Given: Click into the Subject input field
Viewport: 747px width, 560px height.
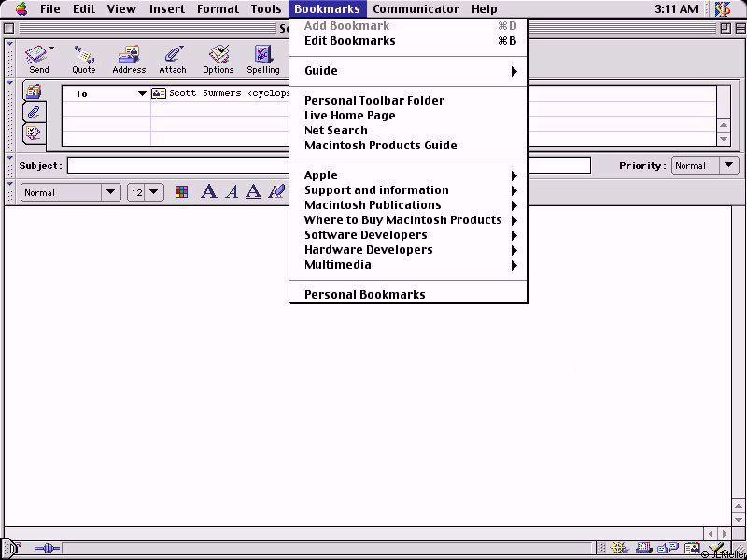Looking at the screenshot, I should (x=329, y=166).
